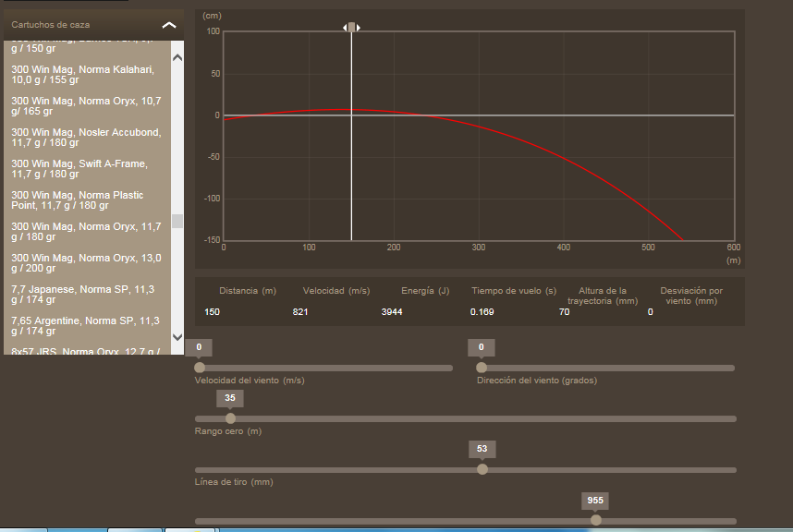Choose 300 Win Mag Norma Oryx 11,7 g
Screen dimensions: 793x532
[84, 231]
